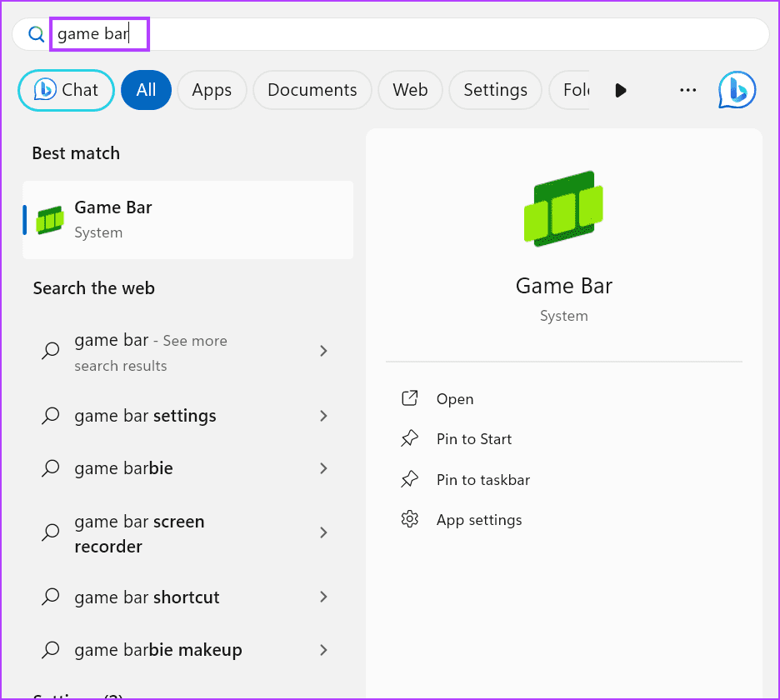
Task: Click Pin to taskbar for Game Bar
Action: (483, 480)
